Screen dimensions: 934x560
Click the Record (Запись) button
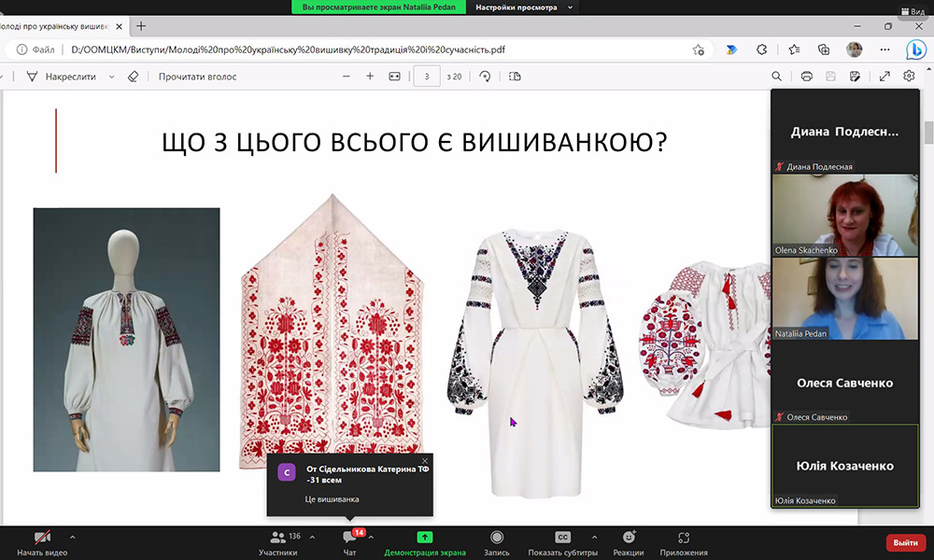click(x=496, y=543)
